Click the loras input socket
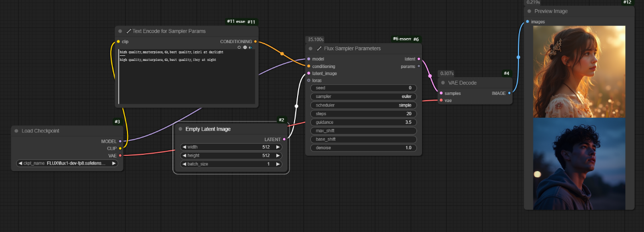The height and width of the screenshot is (232, 644). coord(309,80)
